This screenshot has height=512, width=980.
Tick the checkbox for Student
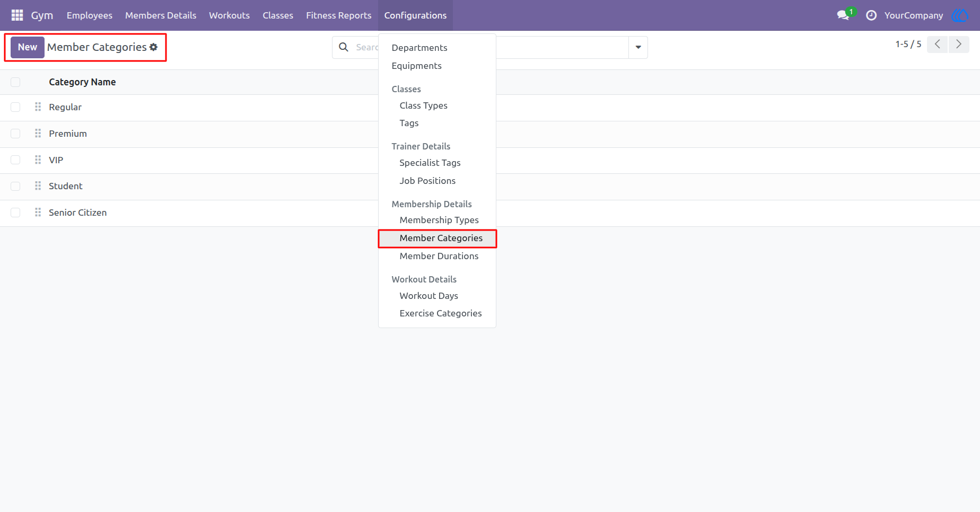15,186
